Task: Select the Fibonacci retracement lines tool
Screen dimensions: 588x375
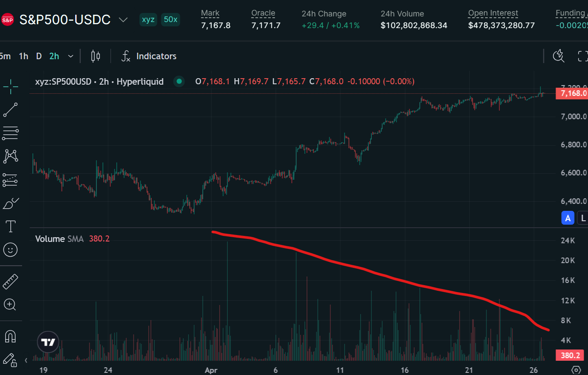Action: [x=10, y=133]
